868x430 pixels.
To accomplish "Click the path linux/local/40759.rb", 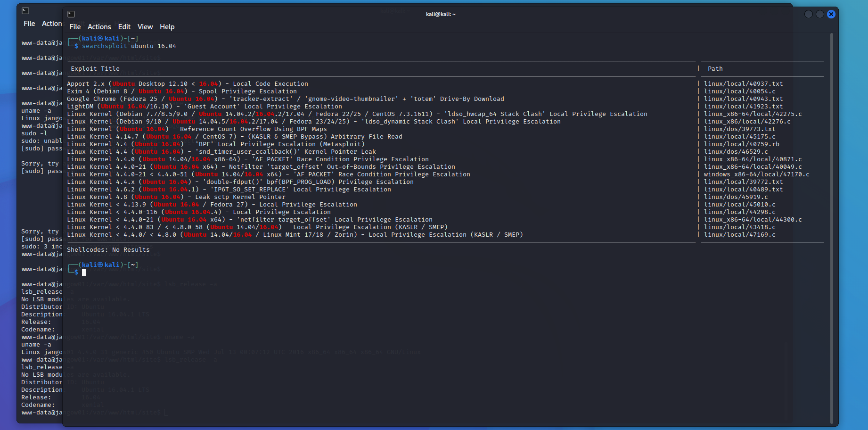I will click(x=742, y=144).
